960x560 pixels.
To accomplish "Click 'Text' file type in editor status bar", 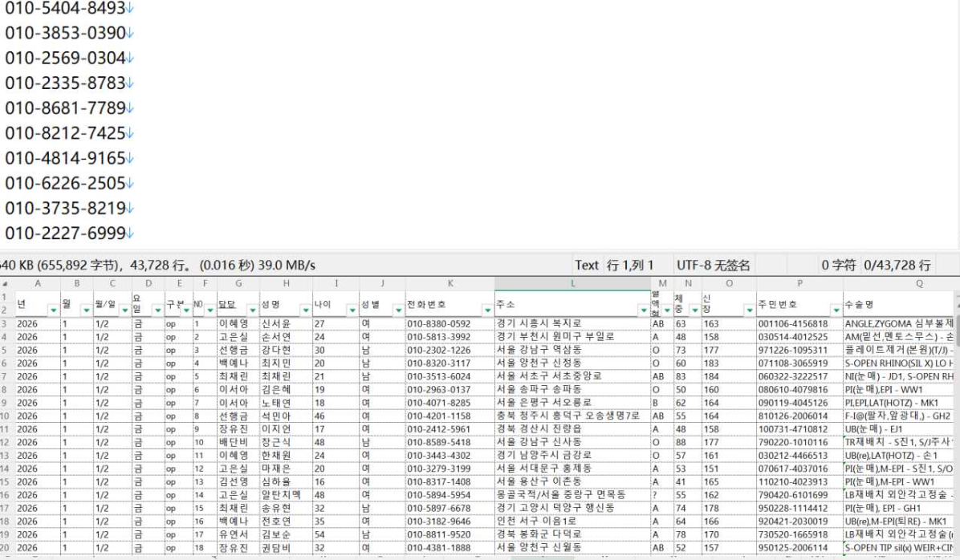I will point(587,265).
